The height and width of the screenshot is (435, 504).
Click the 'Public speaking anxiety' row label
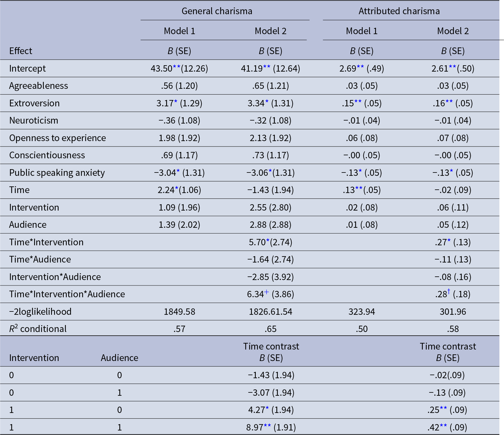click(x=57, y=173)
